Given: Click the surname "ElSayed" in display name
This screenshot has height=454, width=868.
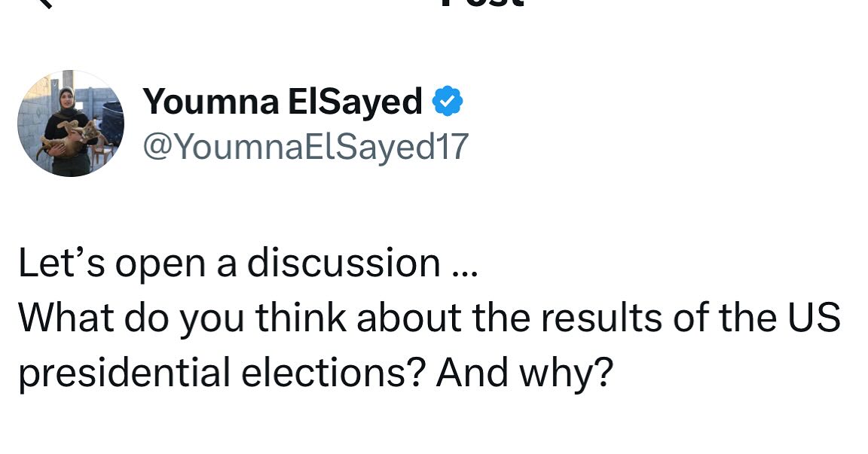Looking at the screenshot, I should click(x=353, y=102).
